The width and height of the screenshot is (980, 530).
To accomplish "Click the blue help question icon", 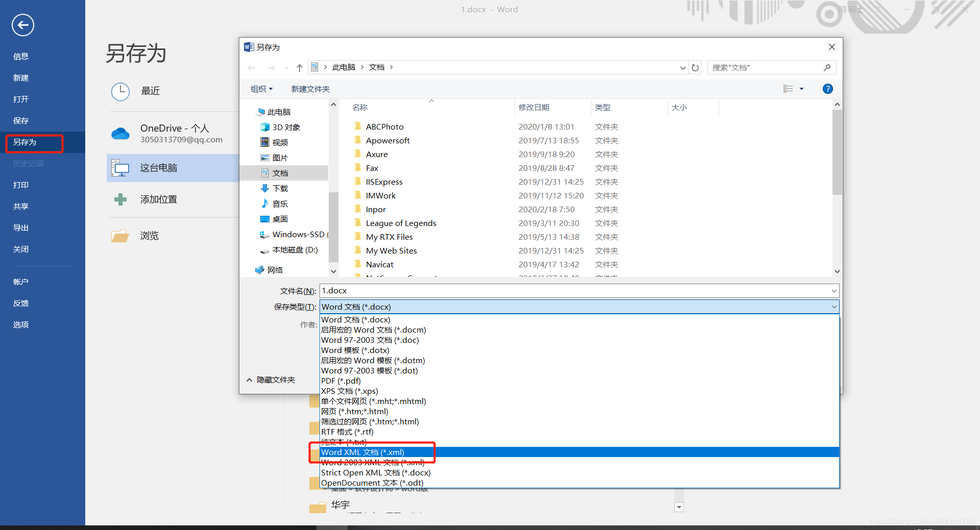I will (828, 89).
